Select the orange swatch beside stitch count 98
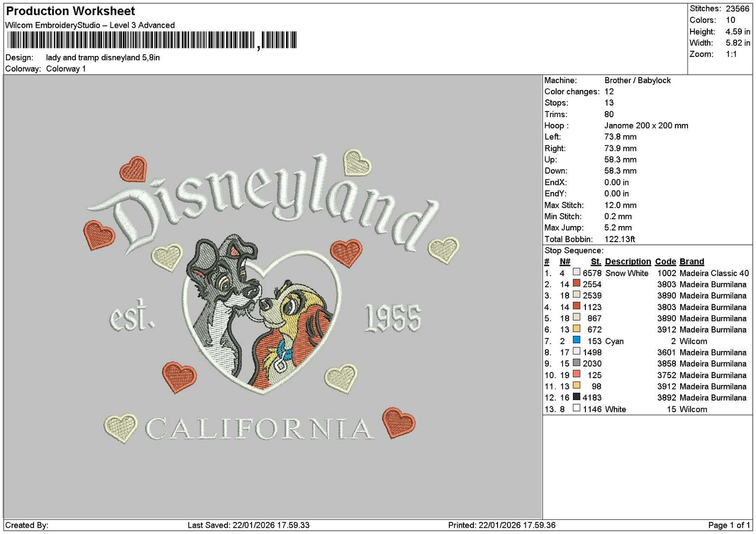 (577, 386)
